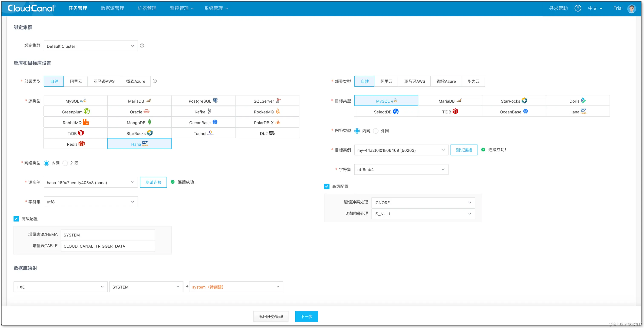This screenshot has height=328, width=644.
Task: Open source charset utf8 dropdown
Action: click(x=91, y=202)
